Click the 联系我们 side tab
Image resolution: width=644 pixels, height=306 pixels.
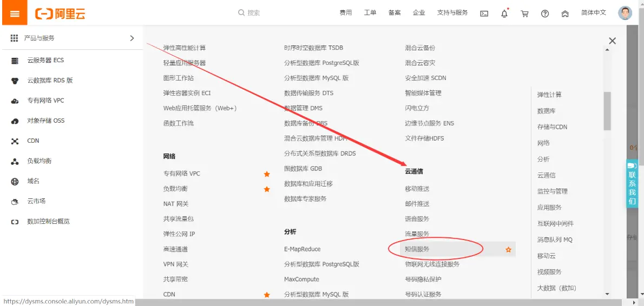pos(632,184)
